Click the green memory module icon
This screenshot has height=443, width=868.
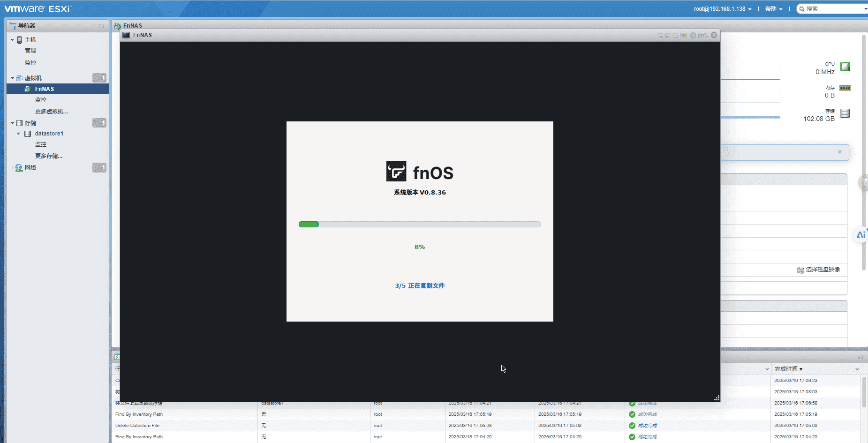click(x=845, y=88)
